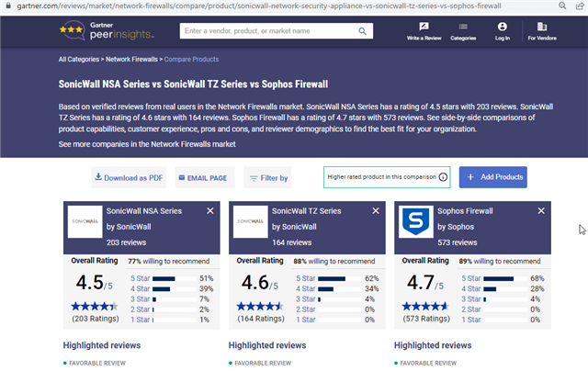Open See more companies in Network Firewalls market
The image size is (588, 371).
point(147,144)
